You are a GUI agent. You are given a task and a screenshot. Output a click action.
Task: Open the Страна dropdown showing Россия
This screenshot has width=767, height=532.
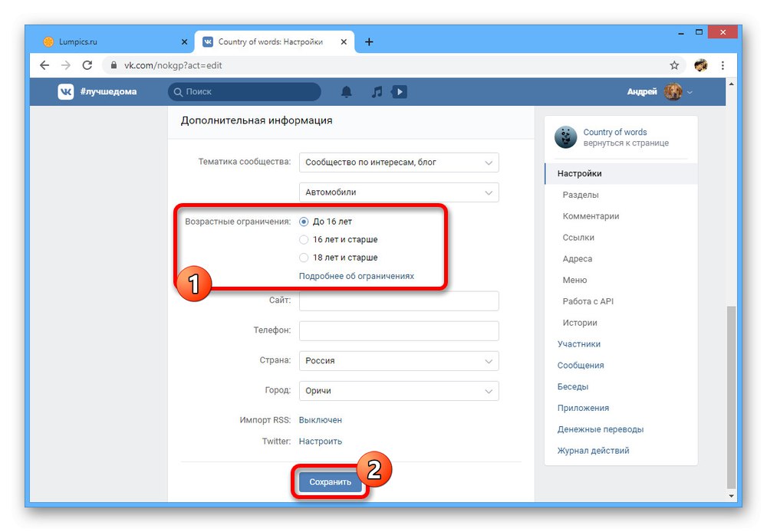(399, 361)
